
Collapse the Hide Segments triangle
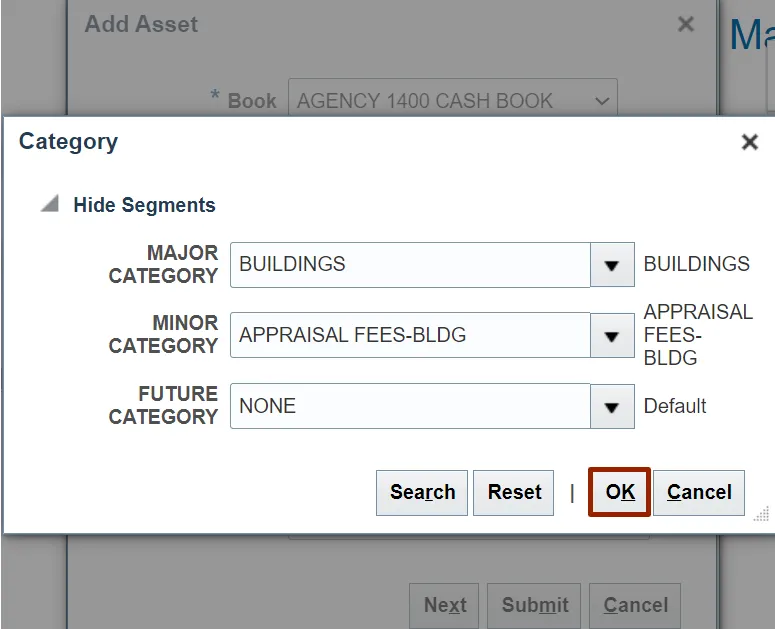point(49,204)
